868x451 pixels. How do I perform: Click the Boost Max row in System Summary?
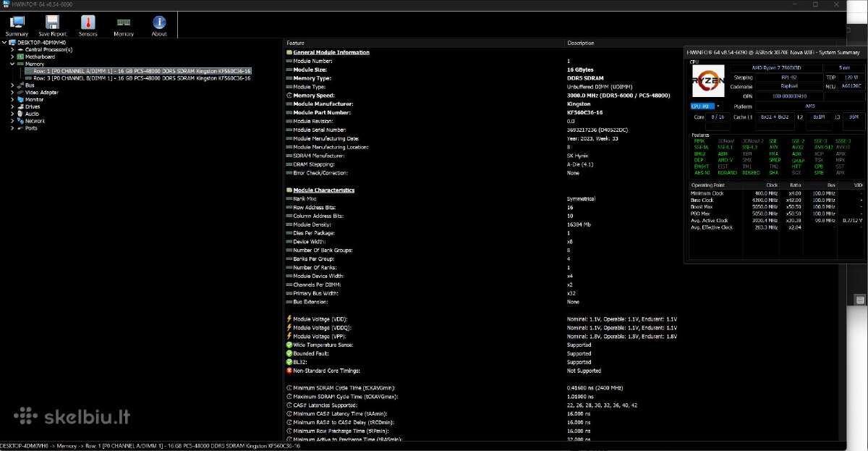776,207
